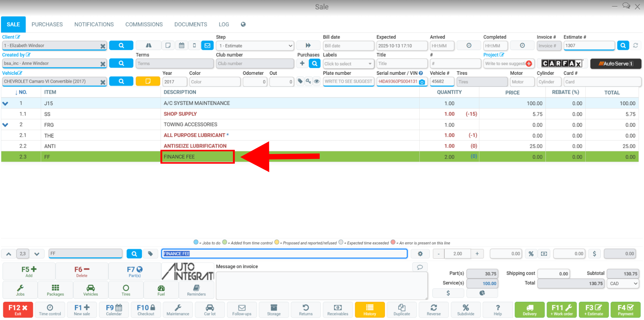
Task: Toggle the eye icon next to odometer
Action: coord(317,81)
